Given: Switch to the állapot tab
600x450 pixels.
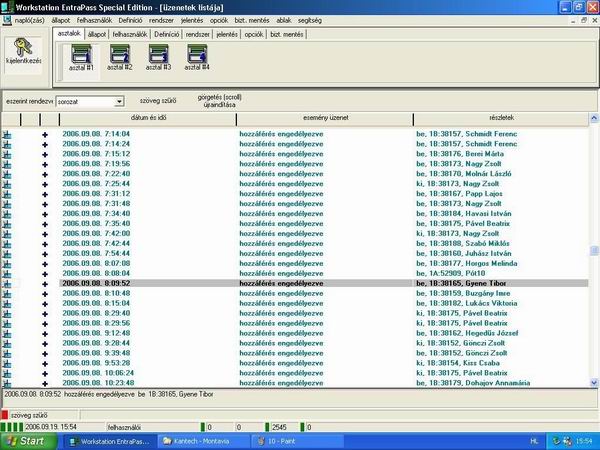Looking at the screenshot, I should pyautogui.click(x=97, y=33).
